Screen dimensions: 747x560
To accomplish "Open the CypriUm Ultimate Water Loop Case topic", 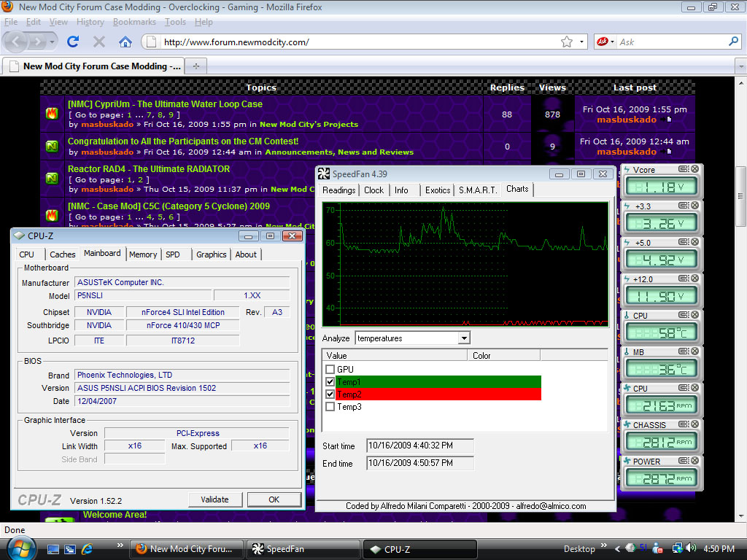I will (165, 104).
